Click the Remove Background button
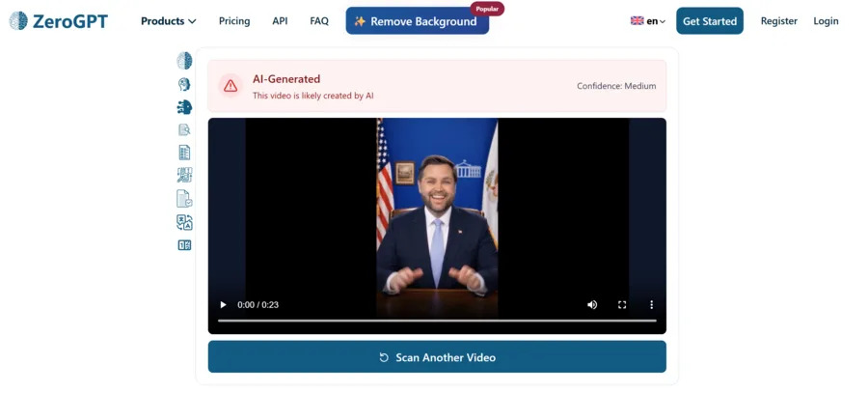This screenshot has width=868, height=393. tap(418, 21)
